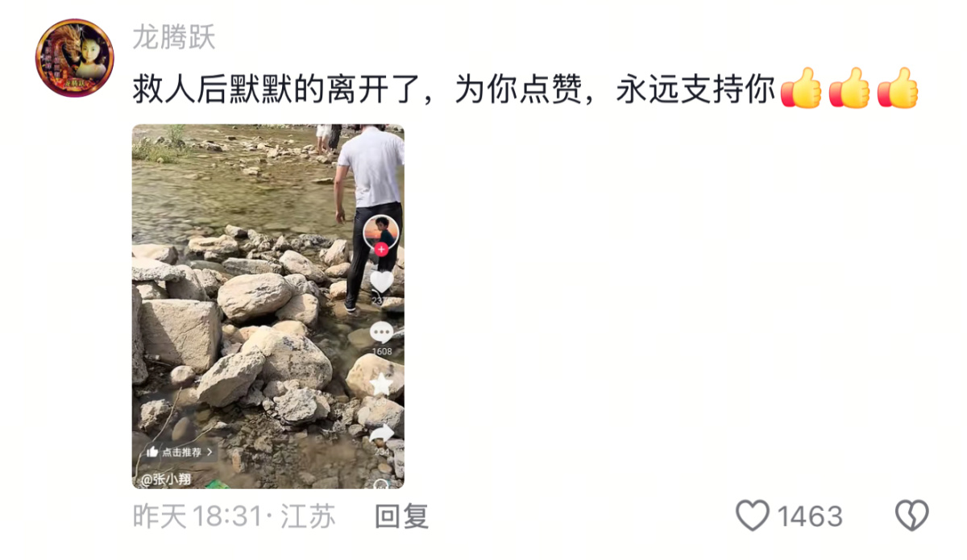The height and width of the screenshot is (560, 967).
Task: Tap the video creator's round avatar
Action: coord(381,233)
